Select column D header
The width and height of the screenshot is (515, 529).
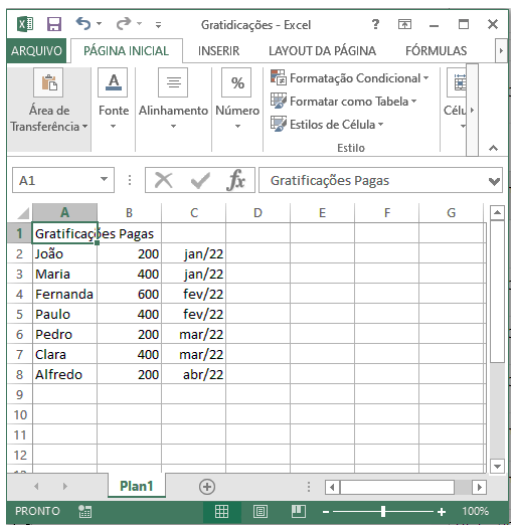[258, 213]
